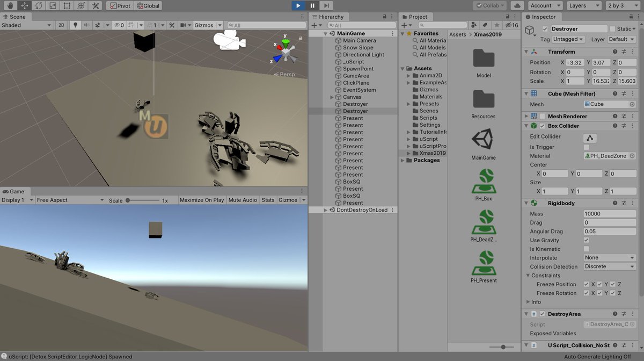This screenshot has height=361, width=644.
Task: Click the scene orientation gizmo
Action: 286,52
